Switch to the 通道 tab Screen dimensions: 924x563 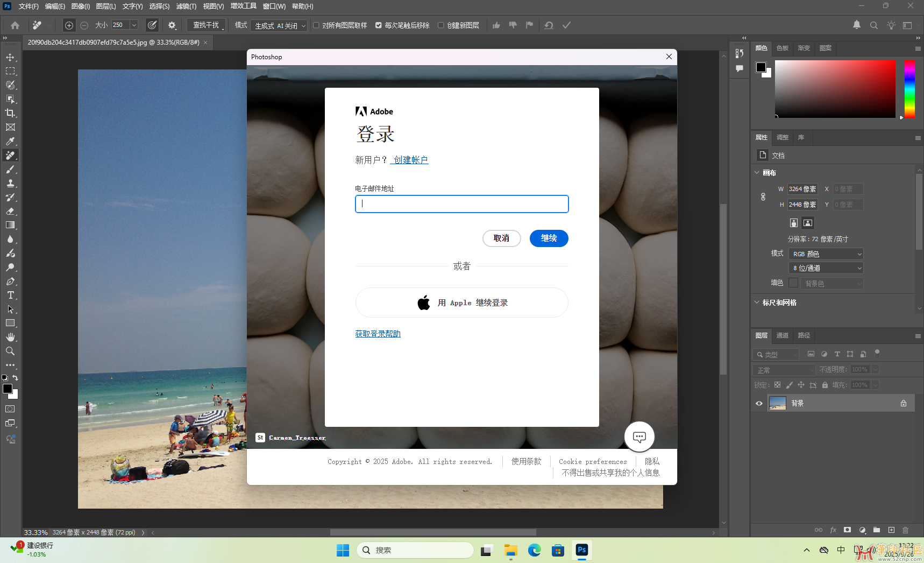pyautogui.click(x=783, y=336)
